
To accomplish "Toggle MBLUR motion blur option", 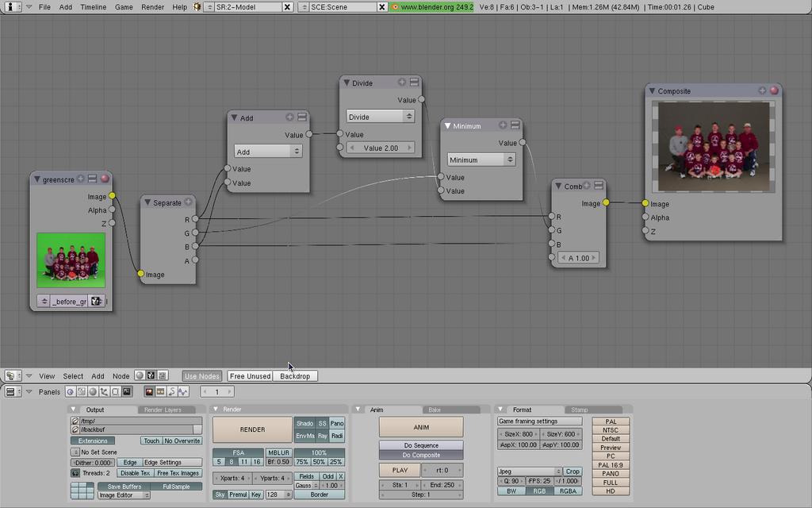I will click(278, 452).
